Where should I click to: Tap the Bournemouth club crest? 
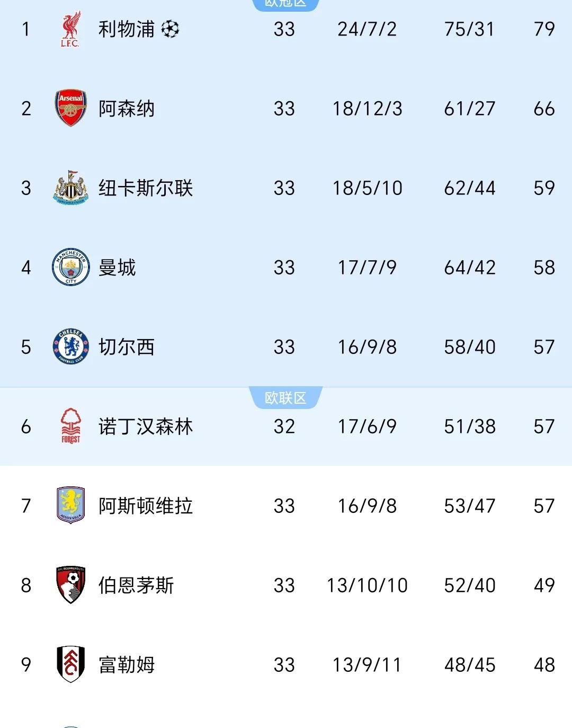click(70, 585)
